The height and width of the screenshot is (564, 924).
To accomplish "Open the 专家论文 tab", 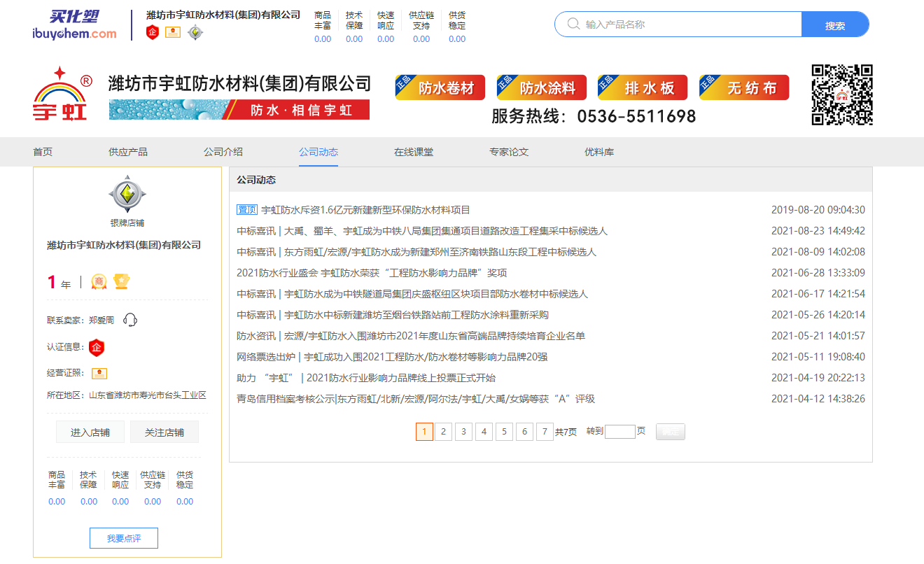I will [509, 152].
